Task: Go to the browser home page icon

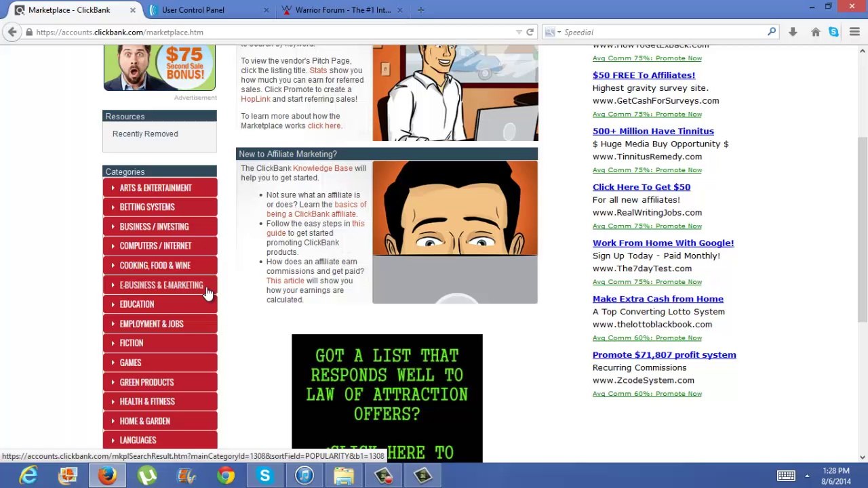Action: click(x=816, y=32)
